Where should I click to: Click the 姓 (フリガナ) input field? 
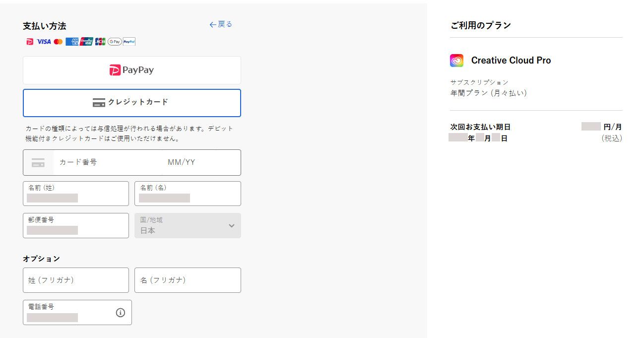pyautogui.click(x=75, y=280)
